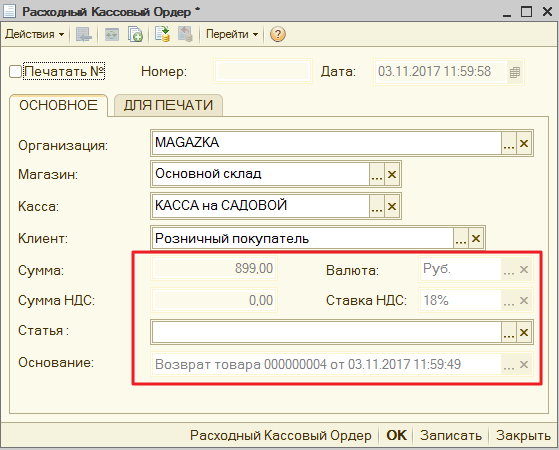Click into the empty Статья input field
Image resolution: width=559 pixels, height=450 pixels.
point(327,332)
